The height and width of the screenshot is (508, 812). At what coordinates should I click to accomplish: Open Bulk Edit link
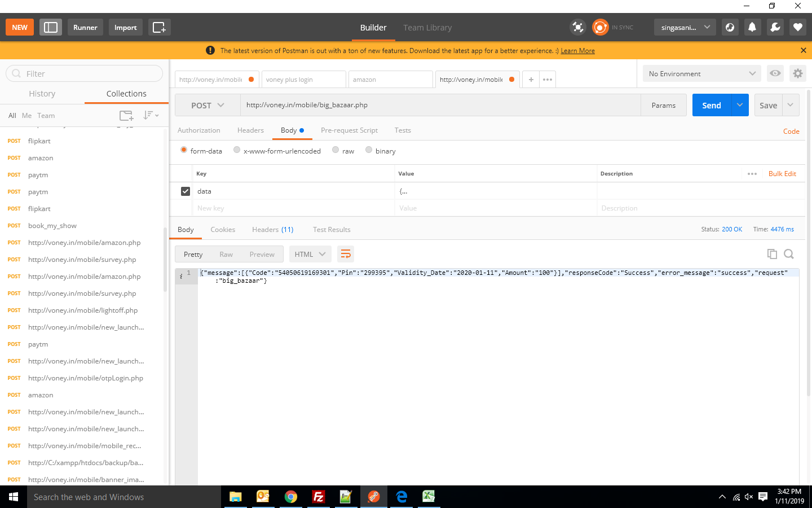pyautogui.click(x=782, y=174)
